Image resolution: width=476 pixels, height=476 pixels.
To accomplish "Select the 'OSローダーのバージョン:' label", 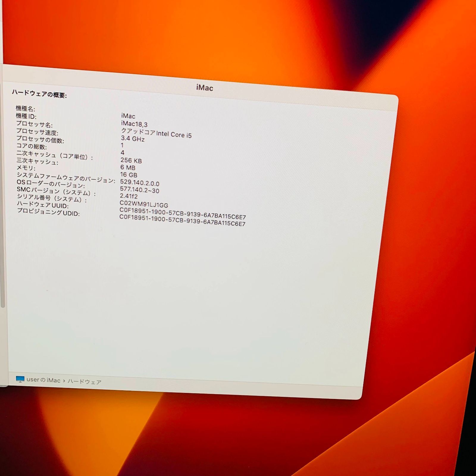I will pyautogui.click(x=51, y=183).
